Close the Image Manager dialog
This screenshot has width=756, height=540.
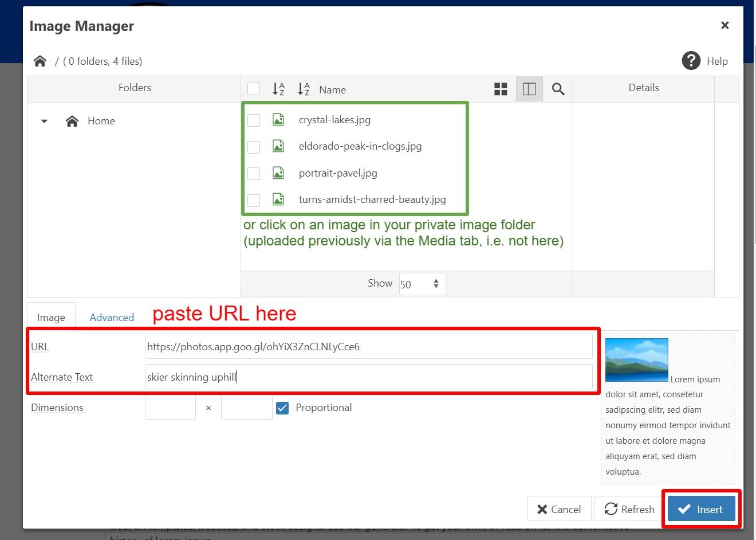point(725,25)
